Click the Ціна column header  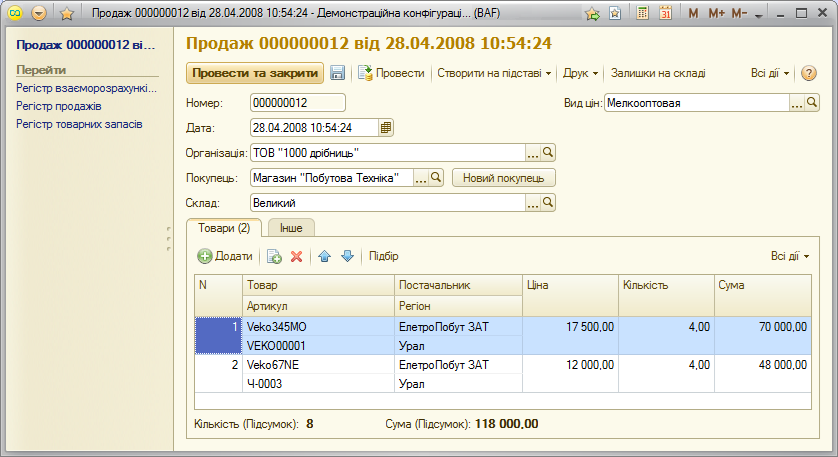(x=570, y=295)
